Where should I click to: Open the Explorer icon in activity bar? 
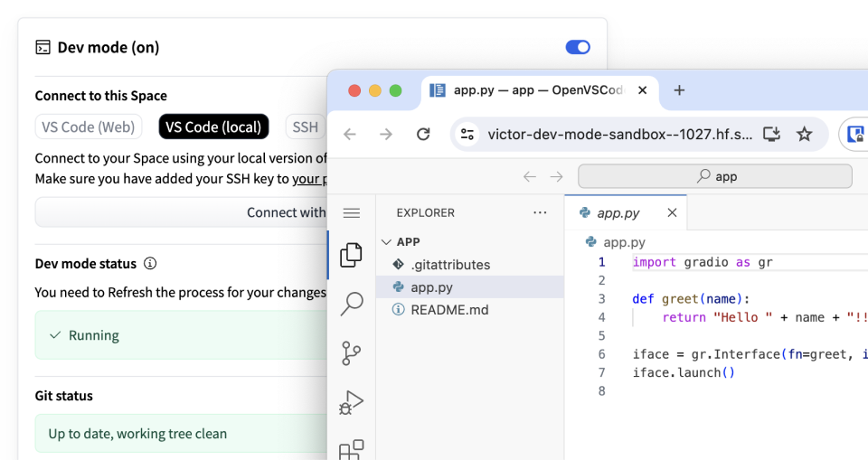click(352, 256)
